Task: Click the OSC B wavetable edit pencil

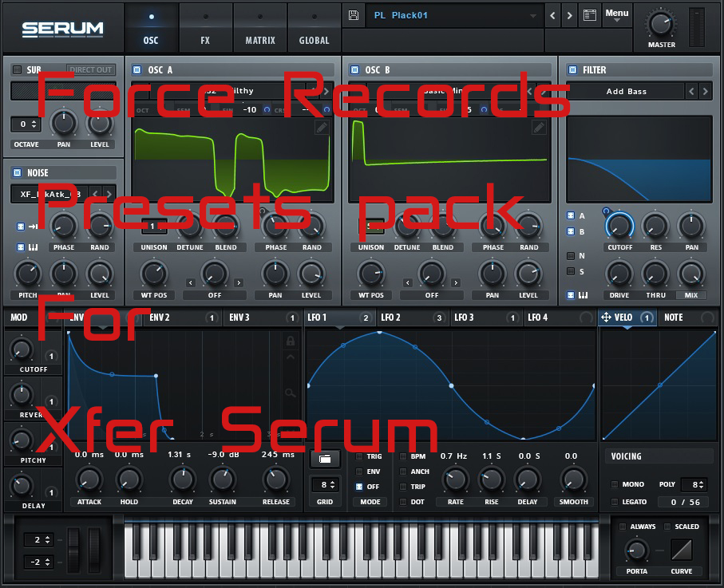Action: click(539, 128)
